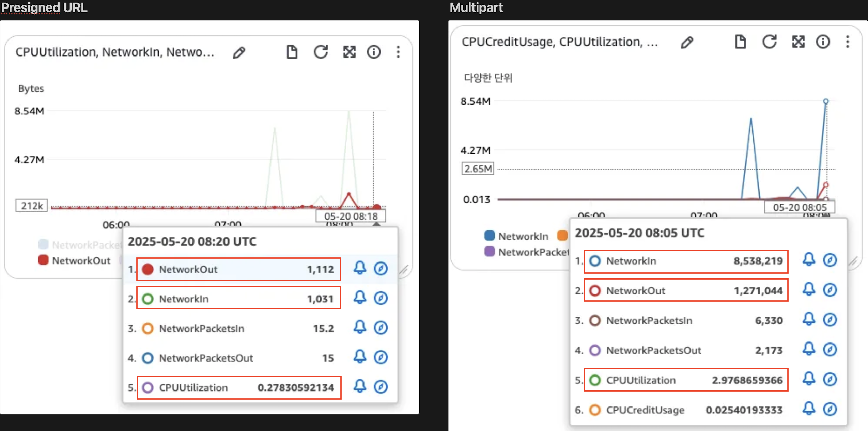Create alarm for NetworkIn 8,538,219
Image resolution: width=868 pixels, height=431 pixels.
pyautogui.click(x=809, y=260)
